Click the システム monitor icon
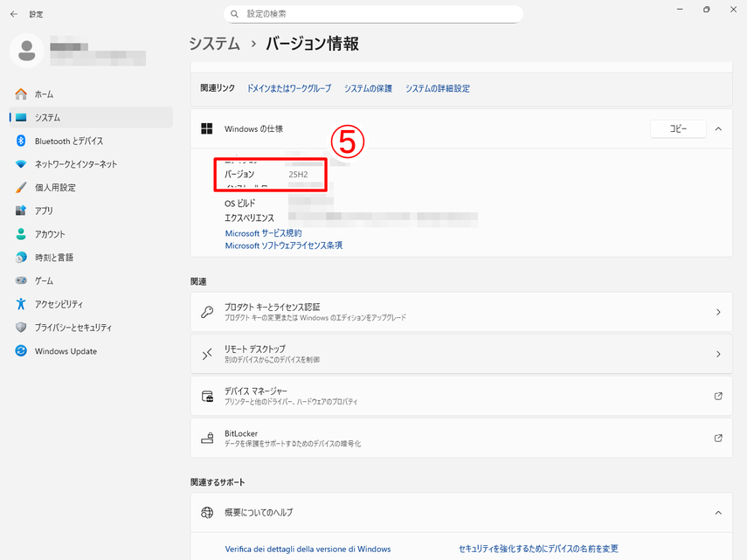The width and height of the screenshot is (747, 560). [x=21, y=118]
